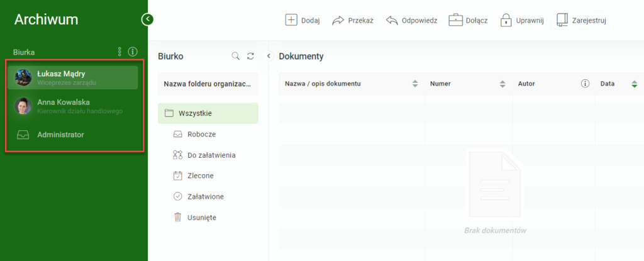
Task: Click the Biurko refresh icon
Action: click(250, 56)
